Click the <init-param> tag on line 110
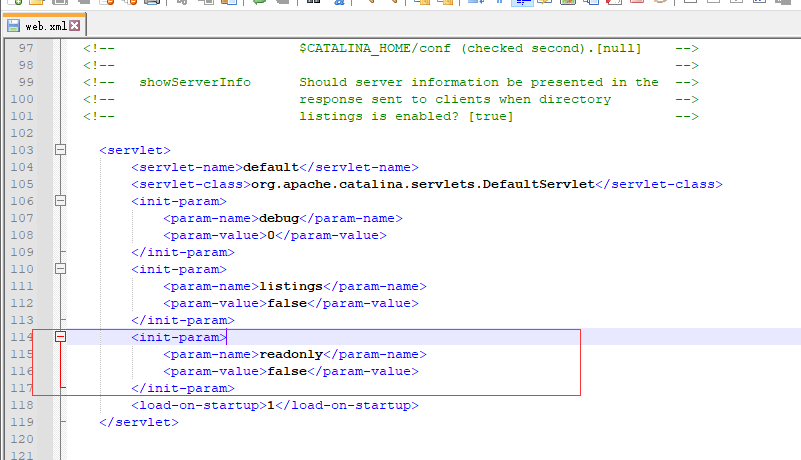Image resolution: width=801 pixels, height=460 pixels. point(179,269)
